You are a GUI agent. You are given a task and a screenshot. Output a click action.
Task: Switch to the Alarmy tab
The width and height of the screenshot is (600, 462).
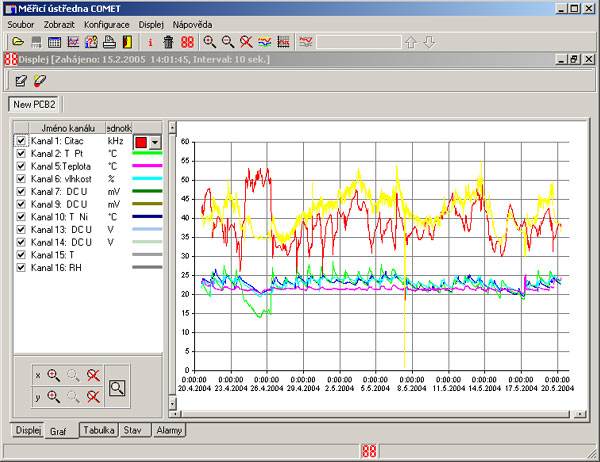[x=168, y=430]
